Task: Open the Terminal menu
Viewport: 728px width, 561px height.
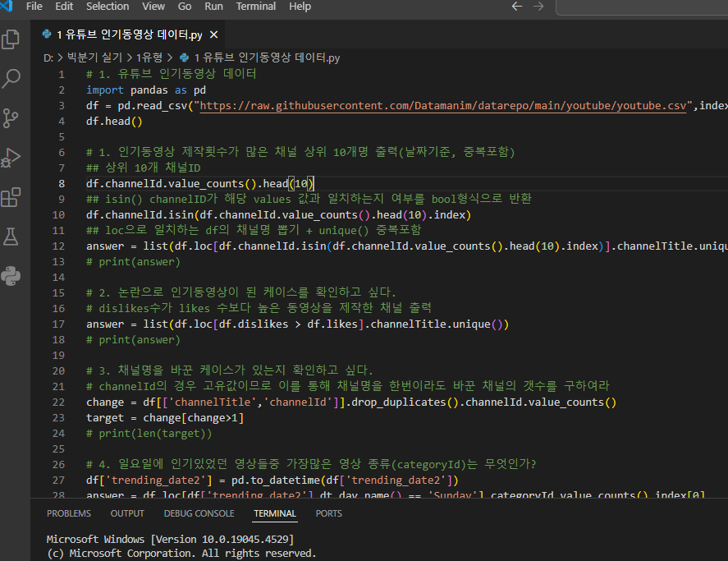Action: (x=255, y=6)
